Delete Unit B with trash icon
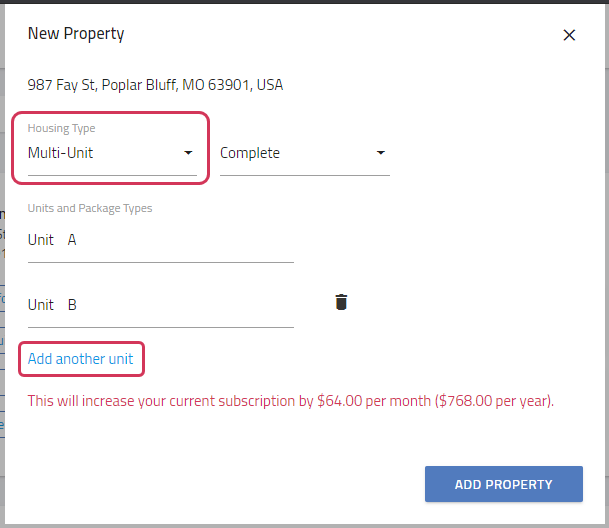The height and width of the screenshot is (528, 609). click(x=341, y=302)
